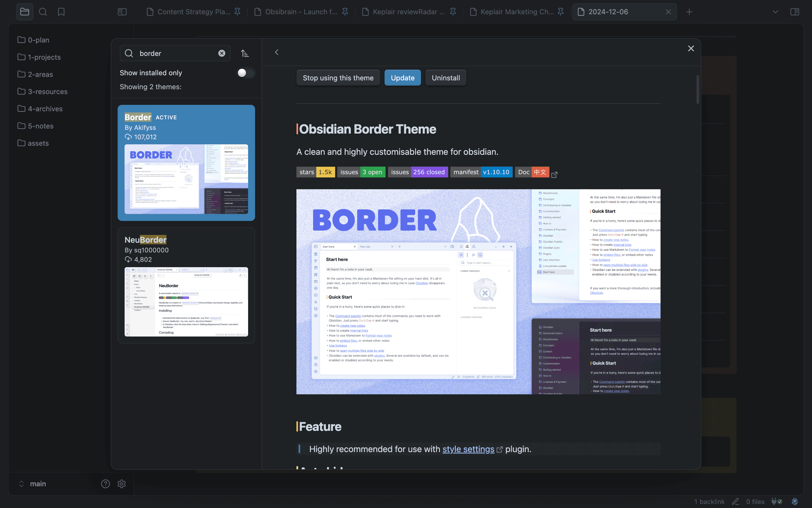Viewport: 812px width, 508px height.
Task: Clear the theme search text
Action: (x=222, y=53)
